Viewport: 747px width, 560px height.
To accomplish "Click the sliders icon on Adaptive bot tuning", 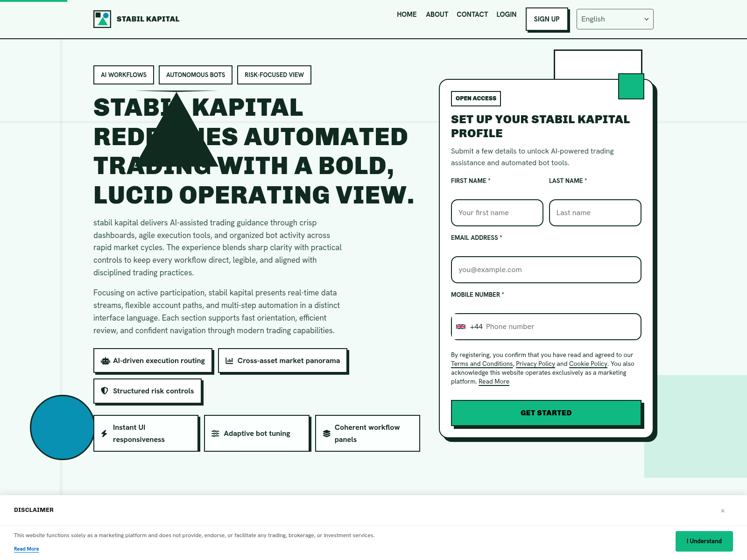I will [215, 434].
